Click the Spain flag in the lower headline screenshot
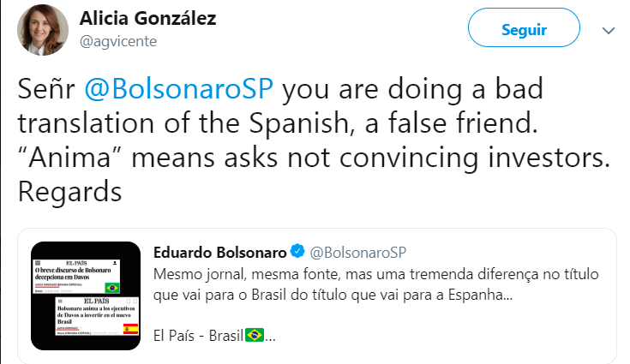 click(x=130, y=329)
